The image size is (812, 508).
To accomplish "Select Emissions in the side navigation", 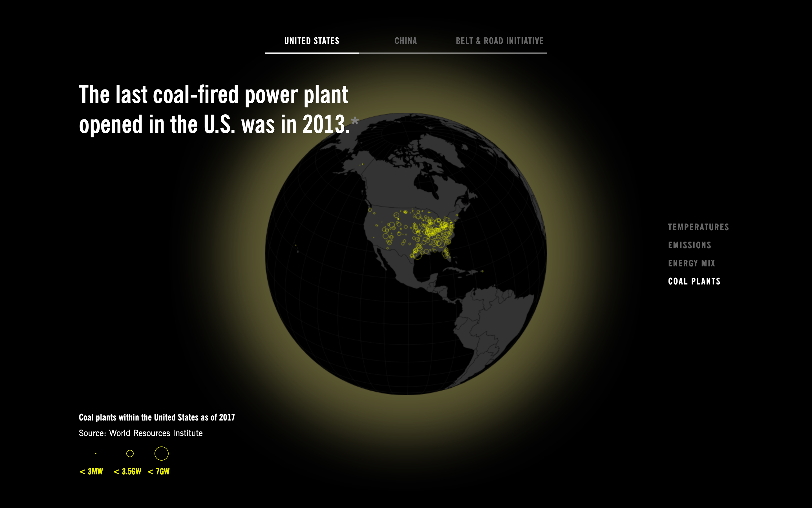I will tap(690, 245).
